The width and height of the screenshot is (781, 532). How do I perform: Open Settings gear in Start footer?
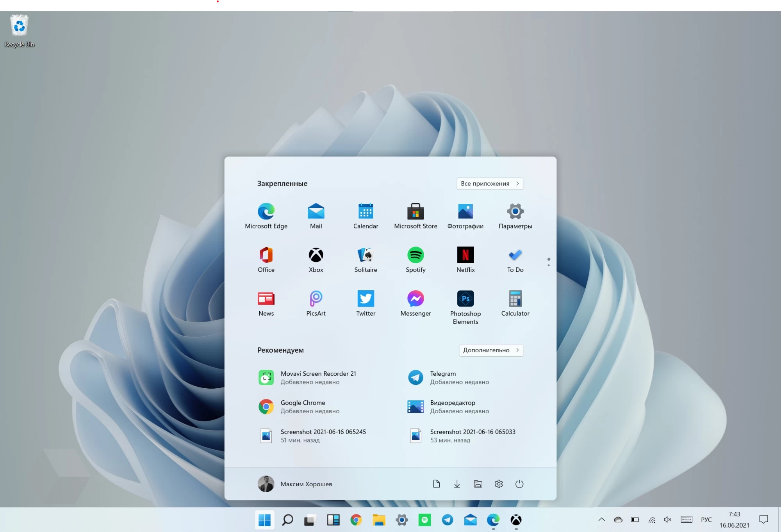(499, 484)
